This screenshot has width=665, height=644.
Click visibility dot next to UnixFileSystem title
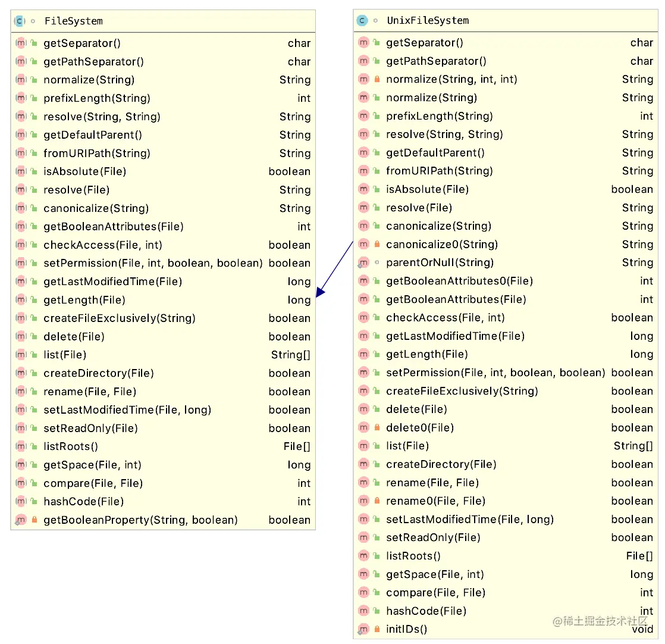pos(376,20)
